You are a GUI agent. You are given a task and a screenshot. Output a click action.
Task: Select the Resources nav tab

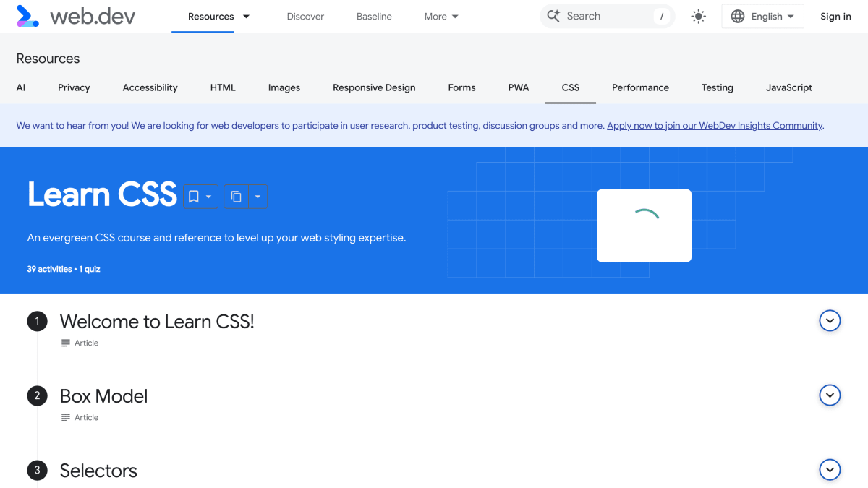coord(210,16)
